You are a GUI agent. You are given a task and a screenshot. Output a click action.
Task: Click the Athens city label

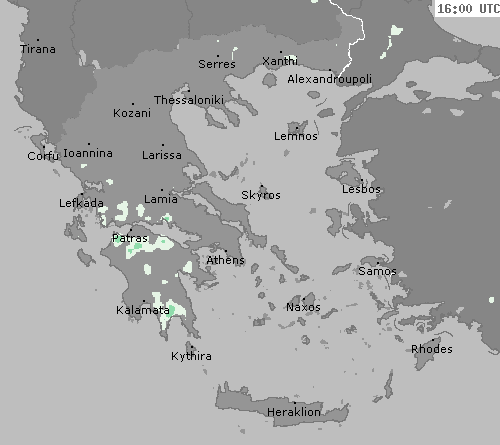pos(226,260)
